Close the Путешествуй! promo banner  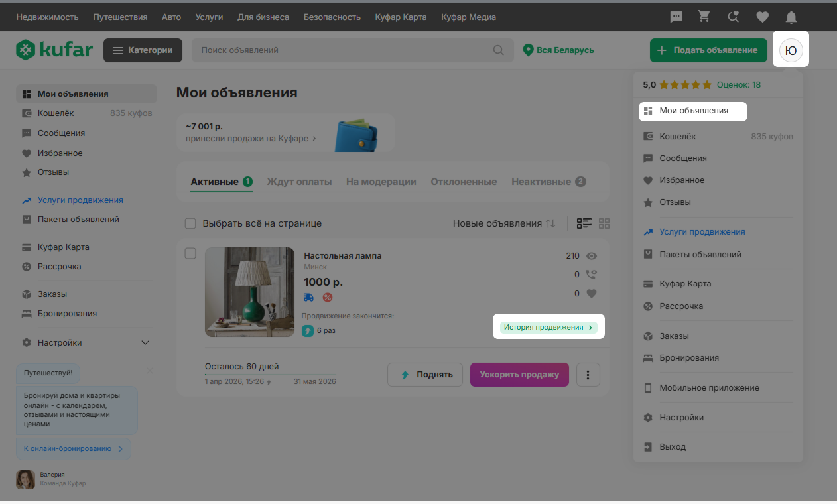coord(149,371)
